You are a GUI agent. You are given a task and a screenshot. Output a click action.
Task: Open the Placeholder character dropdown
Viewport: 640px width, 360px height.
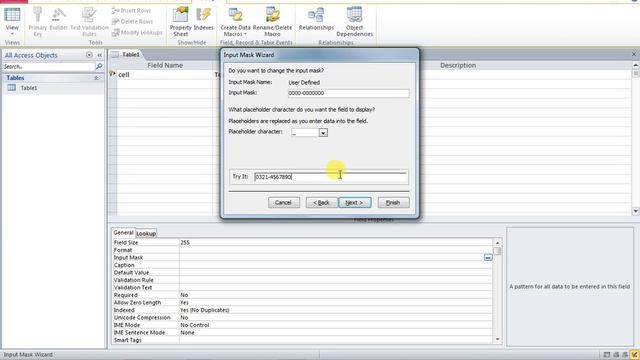point(323,133)
